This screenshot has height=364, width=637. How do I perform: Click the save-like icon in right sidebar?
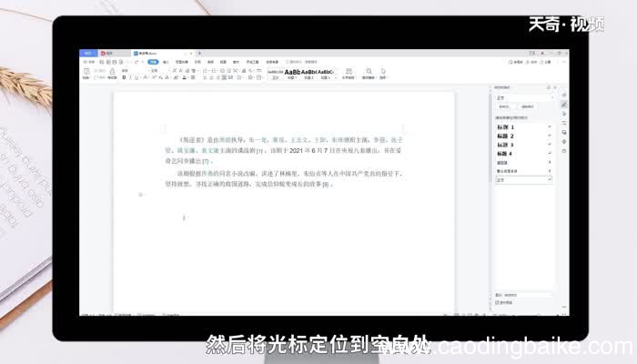[564, 133]
